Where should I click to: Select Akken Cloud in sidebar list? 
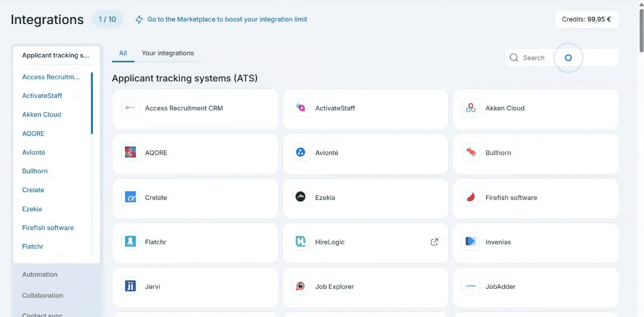coord(42,115)
